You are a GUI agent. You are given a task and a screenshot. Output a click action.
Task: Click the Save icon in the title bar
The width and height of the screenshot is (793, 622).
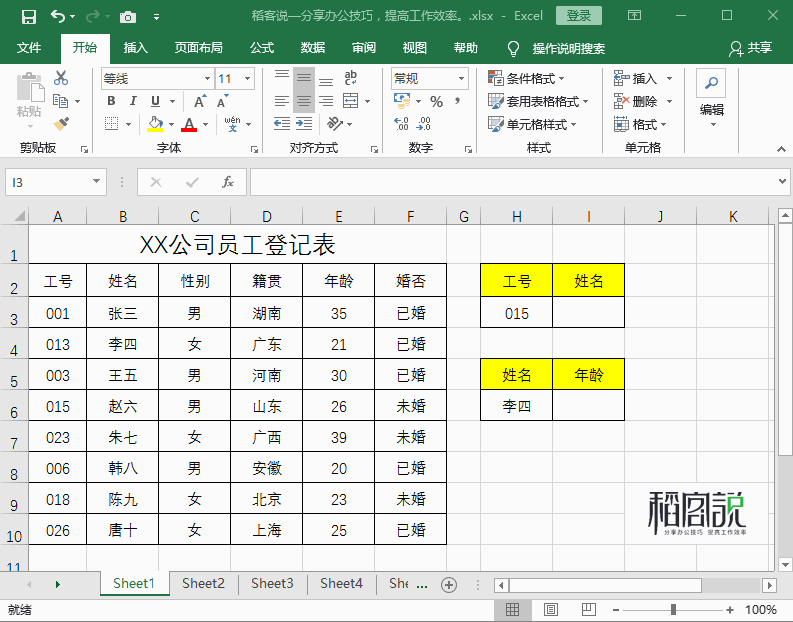click(x=29, y=17)
